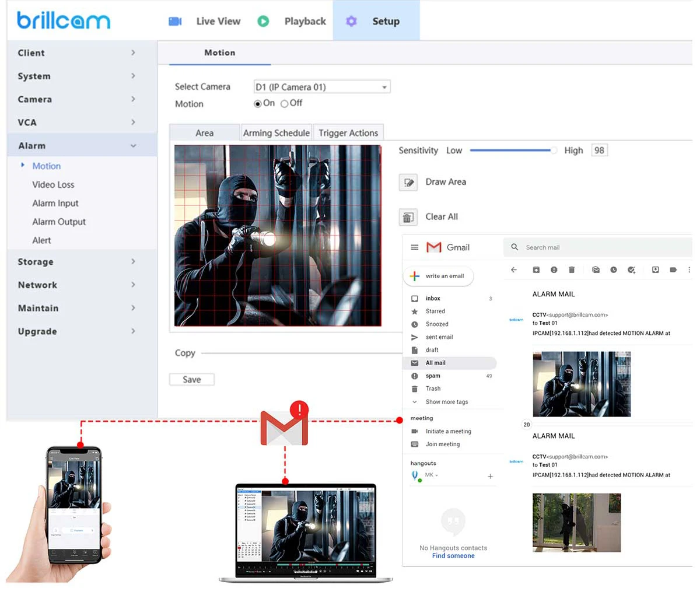This screenshot has height=595, width=700.
Task: Click the Gmail back arrow icon
Action: (x=514, y=270)
